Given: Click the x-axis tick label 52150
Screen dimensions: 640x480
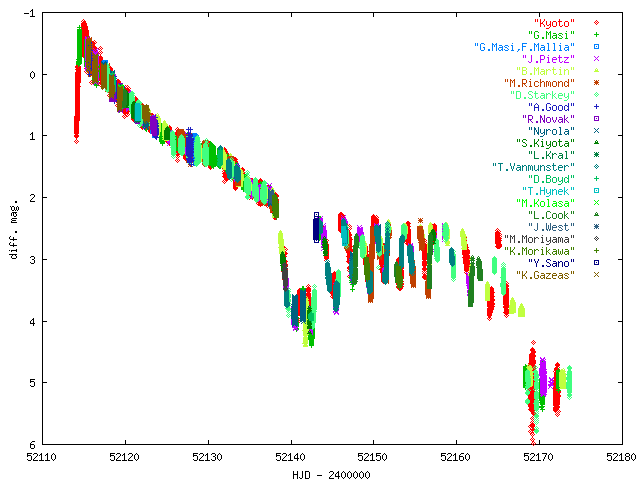Looking at the screenshot, I should (372, 458).
